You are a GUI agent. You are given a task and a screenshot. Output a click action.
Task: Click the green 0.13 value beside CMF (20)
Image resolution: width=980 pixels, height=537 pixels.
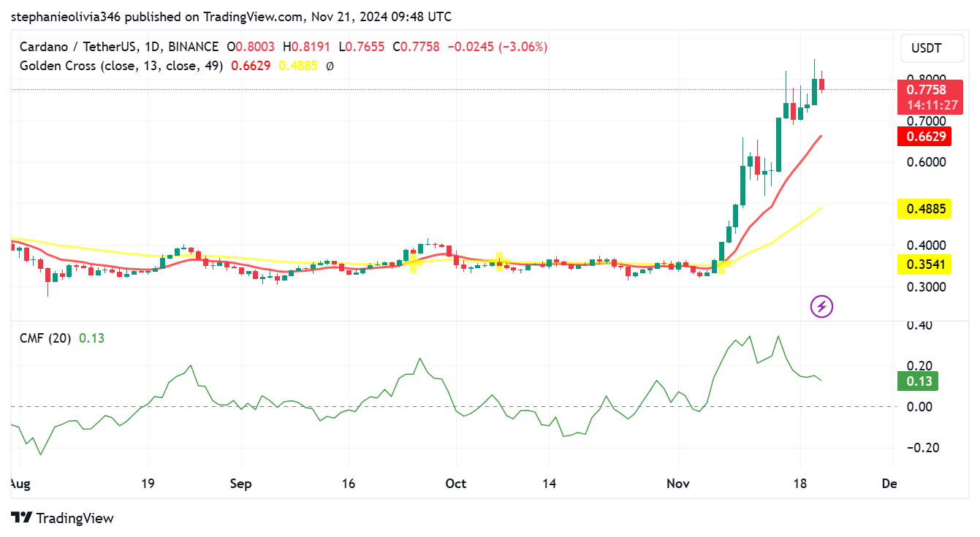click(x=92, y=338)
